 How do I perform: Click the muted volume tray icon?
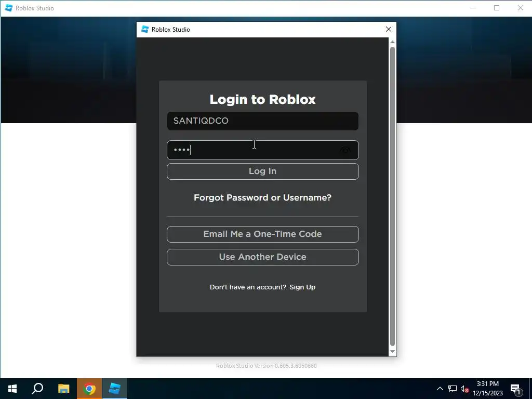[464, 389]
